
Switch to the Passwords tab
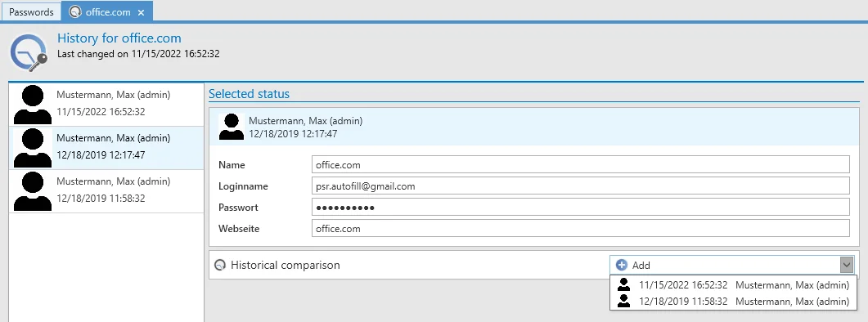31,11
